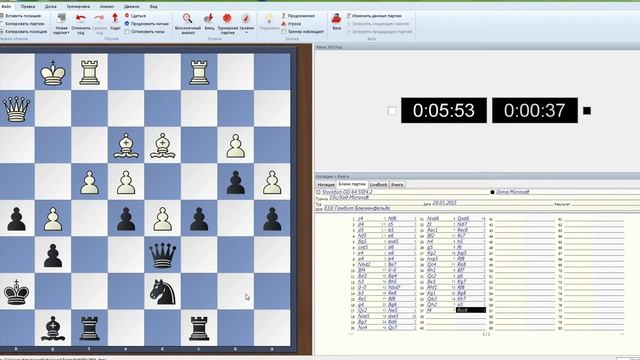Edit game data via Изменить данные партии
The height and width of the screenshot is (360, 640).
coord(374,16)
